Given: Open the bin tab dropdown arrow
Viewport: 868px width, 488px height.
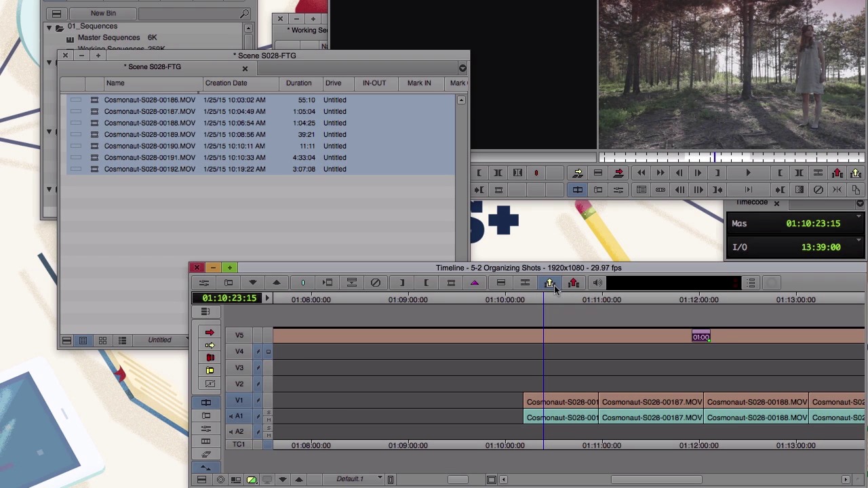Looking at the screenshot, I should (462, 68).
